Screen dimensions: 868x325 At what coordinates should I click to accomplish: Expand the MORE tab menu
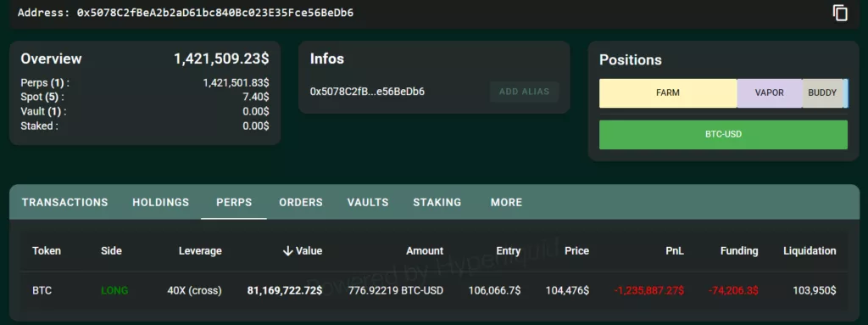pyautogui.click(x=506, y=203)
